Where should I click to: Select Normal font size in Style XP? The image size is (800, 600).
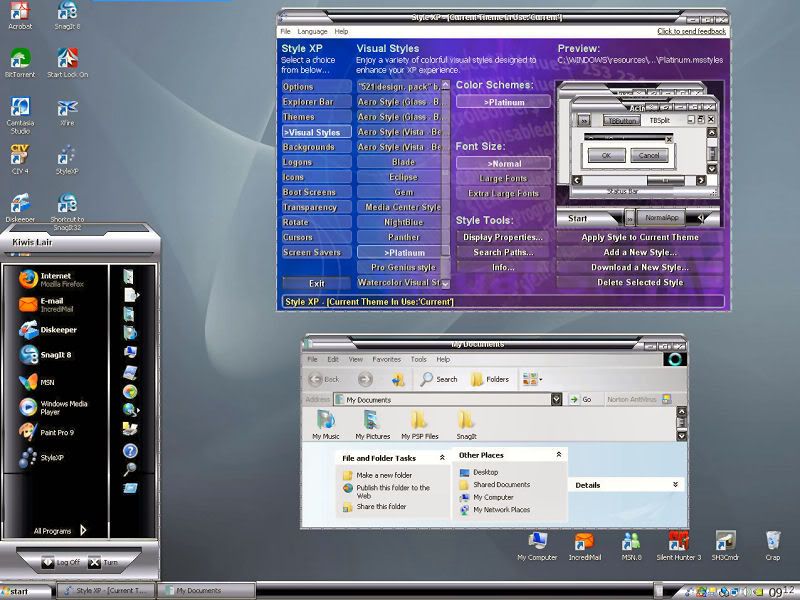pos(504,163)
